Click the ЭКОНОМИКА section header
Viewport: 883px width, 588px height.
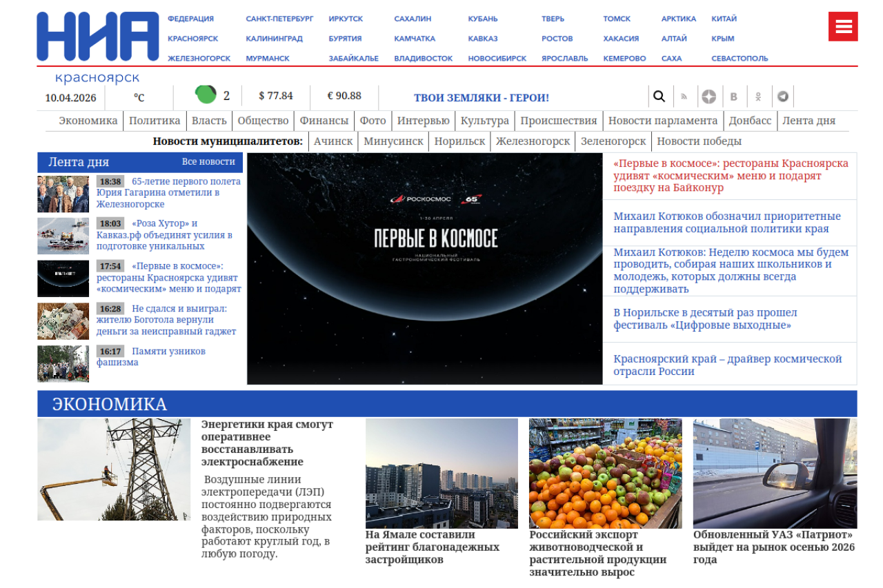[x=110, y=404]
